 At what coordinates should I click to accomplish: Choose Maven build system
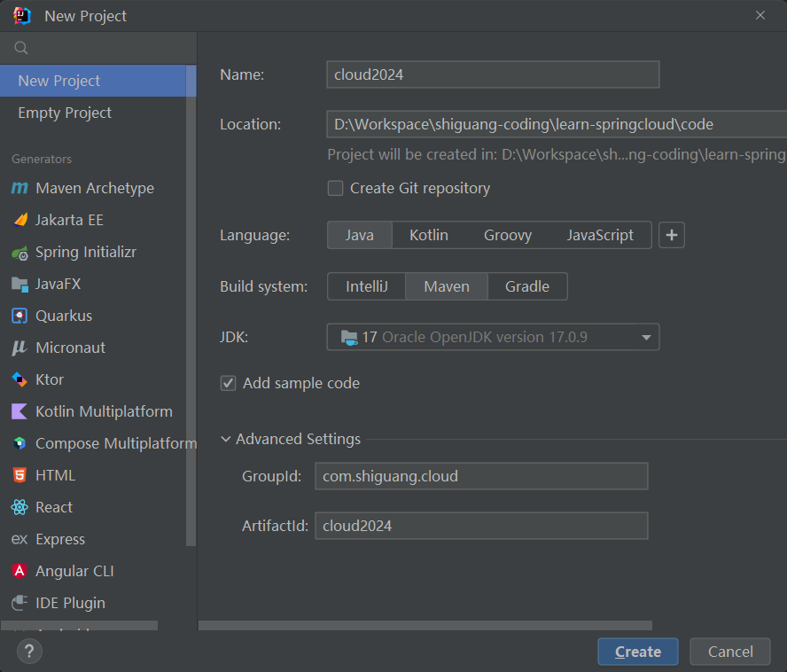[x=447, y=286]
